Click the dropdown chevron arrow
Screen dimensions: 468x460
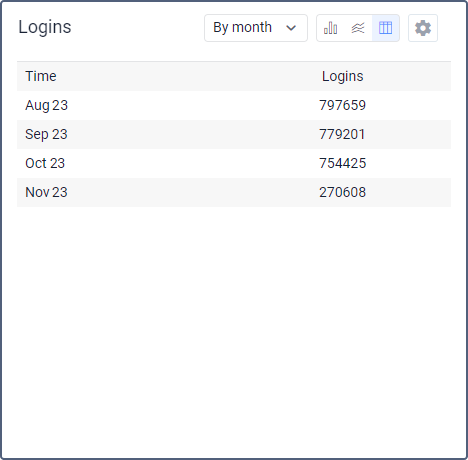coord(291,28)
